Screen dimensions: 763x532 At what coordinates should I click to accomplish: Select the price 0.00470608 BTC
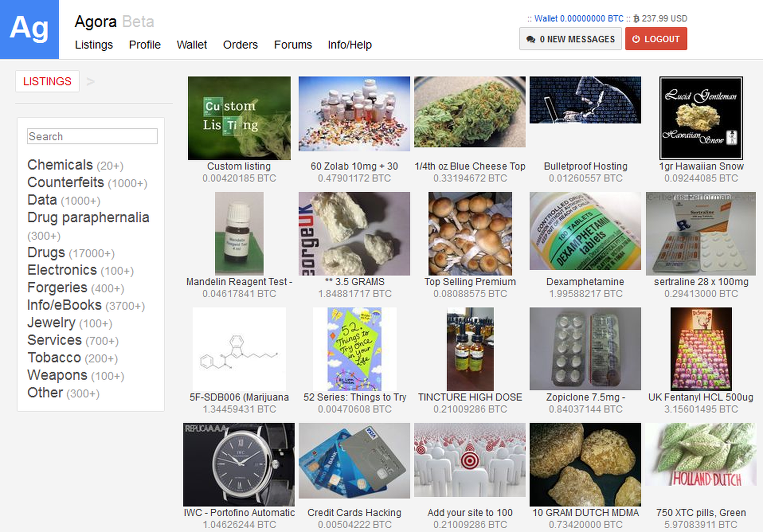point(355,409)
